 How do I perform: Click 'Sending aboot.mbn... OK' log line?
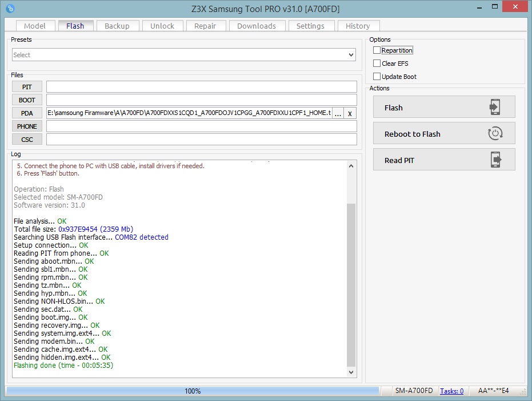click(54, 261)
